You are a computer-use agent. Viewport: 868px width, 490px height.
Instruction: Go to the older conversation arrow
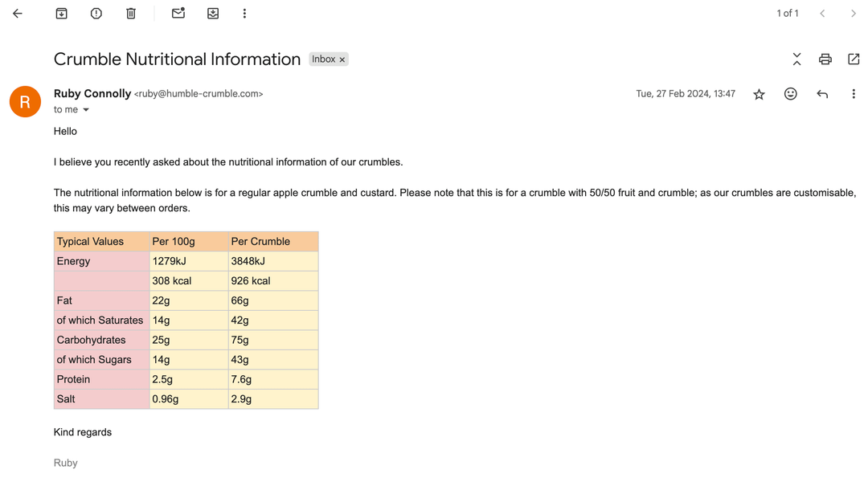854,14
